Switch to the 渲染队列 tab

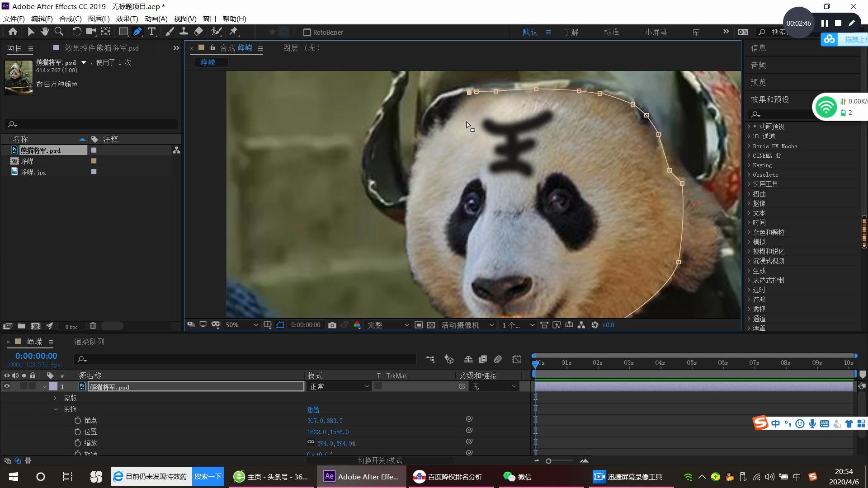[x=89, y=342]
